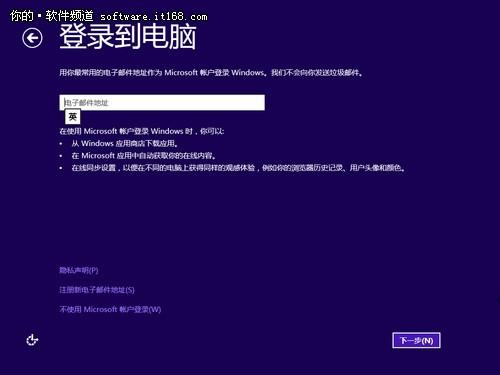Click the 下一步(N) next button
Screen dimensions: 500x375
[x=416, y=340]
